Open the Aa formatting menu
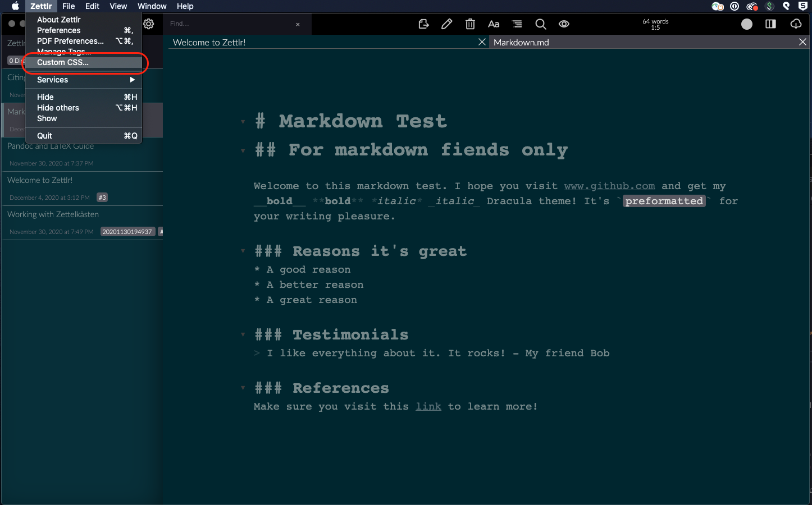 point(494,24)
